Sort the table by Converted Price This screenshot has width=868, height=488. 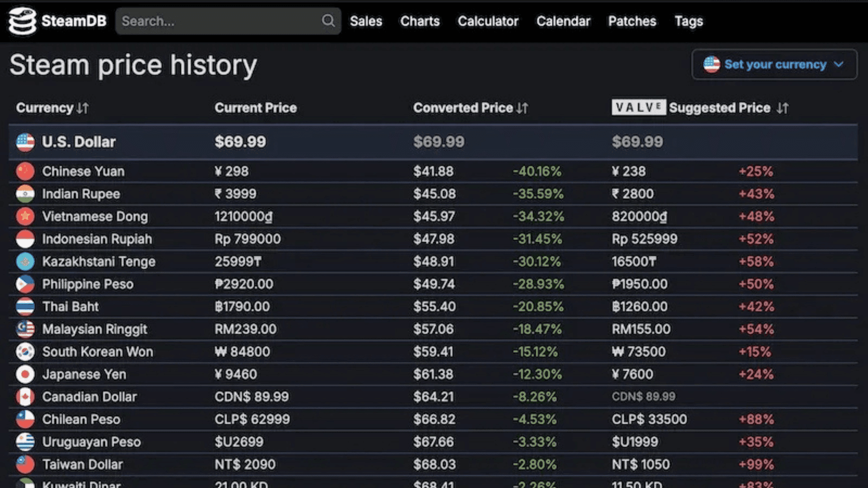click(470, 108)
